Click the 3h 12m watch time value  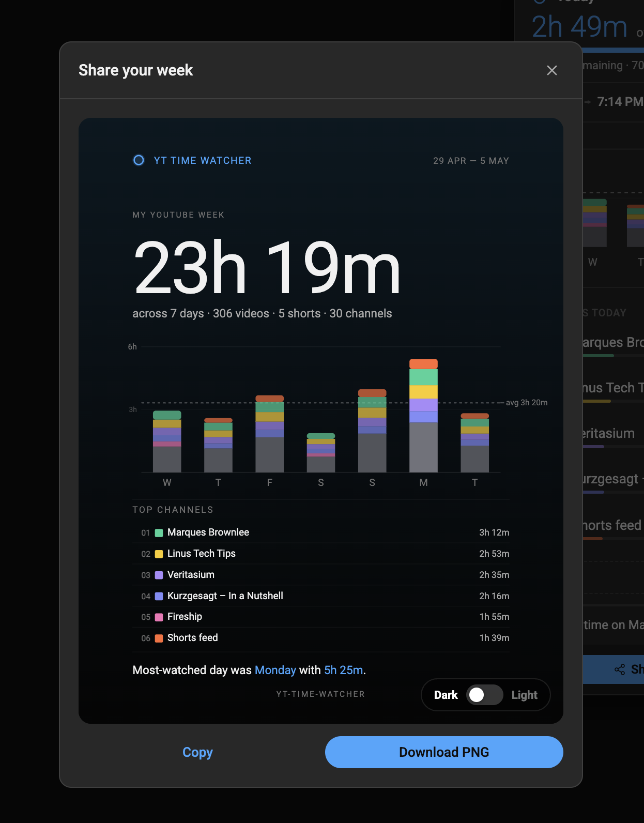pyautogui.click(x=494, y=532)
